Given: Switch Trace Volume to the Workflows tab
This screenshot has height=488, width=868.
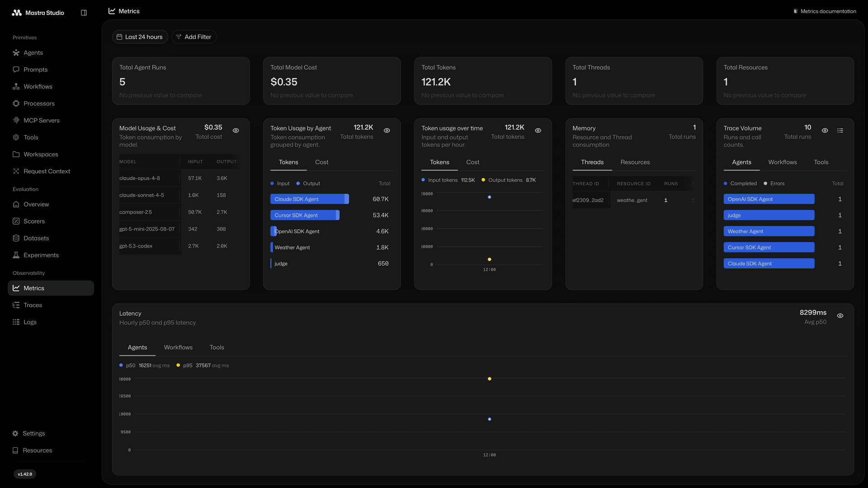Looking at the screenshot, I should point(783,162).
